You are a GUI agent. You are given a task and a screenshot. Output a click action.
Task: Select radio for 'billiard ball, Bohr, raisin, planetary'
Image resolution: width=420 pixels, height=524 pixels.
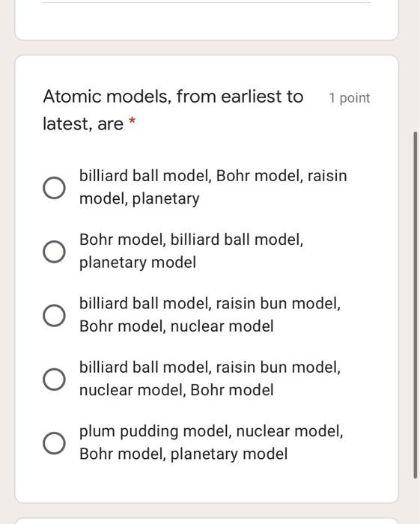[x=54, y=188]
